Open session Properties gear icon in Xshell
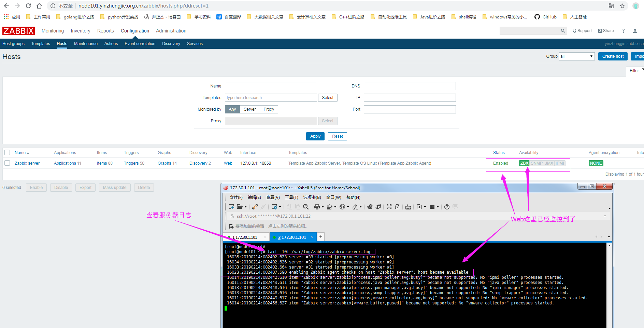 tap(274, 207)
